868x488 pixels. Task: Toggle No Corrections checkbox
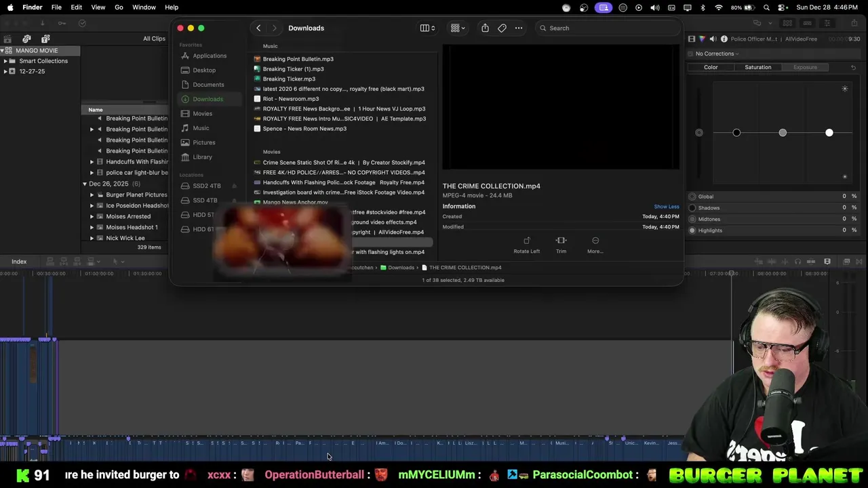click(691, 54)
